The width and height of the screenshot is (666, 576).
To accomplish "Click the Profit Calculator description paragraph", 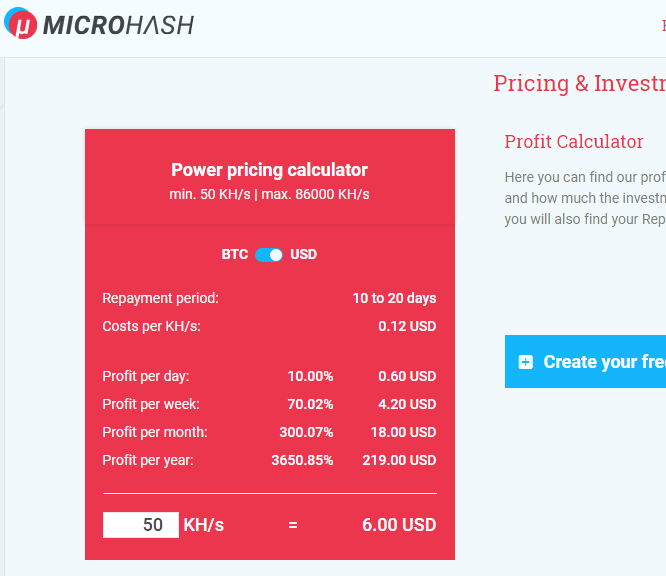I will tap(585, 198).
